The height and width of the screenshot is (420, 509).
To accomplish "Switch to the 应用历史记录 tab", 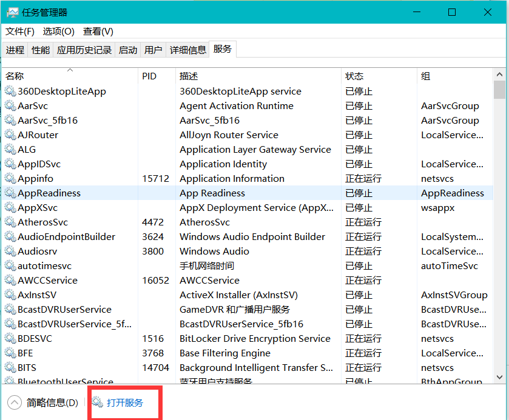I will pyautogui.click(x=84, y=50).
